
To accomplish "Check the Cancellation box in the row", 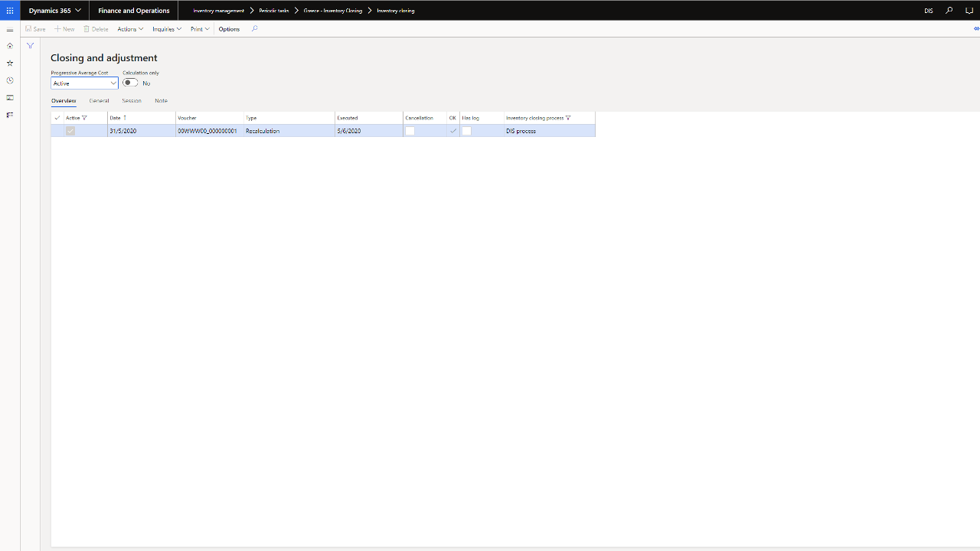I will tap(410, 131).
